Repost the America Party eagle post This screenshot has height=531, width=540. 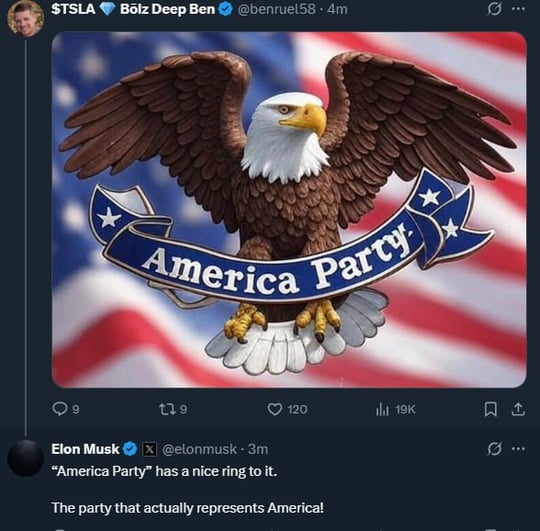(x=173, y=409)
